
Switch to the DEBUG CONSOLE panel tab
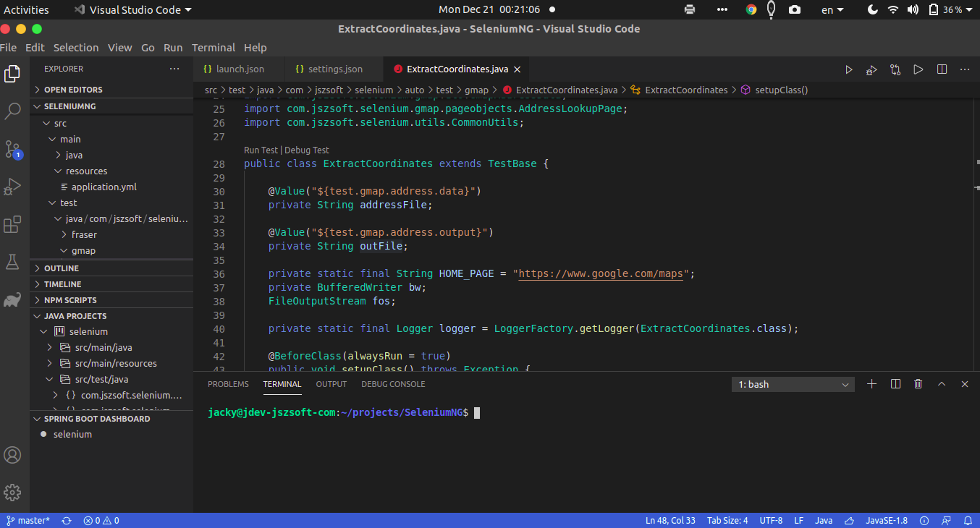coord(393,384)
